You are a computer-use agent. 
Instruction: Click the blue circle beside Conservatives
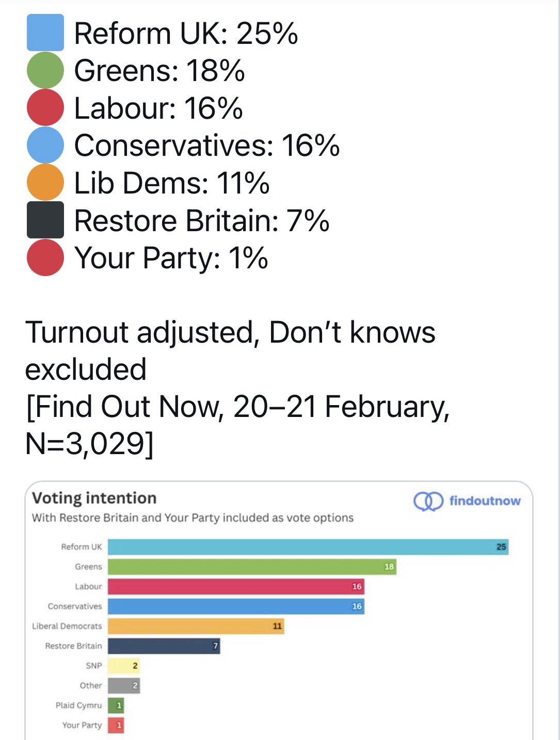(x=45, y=145)
